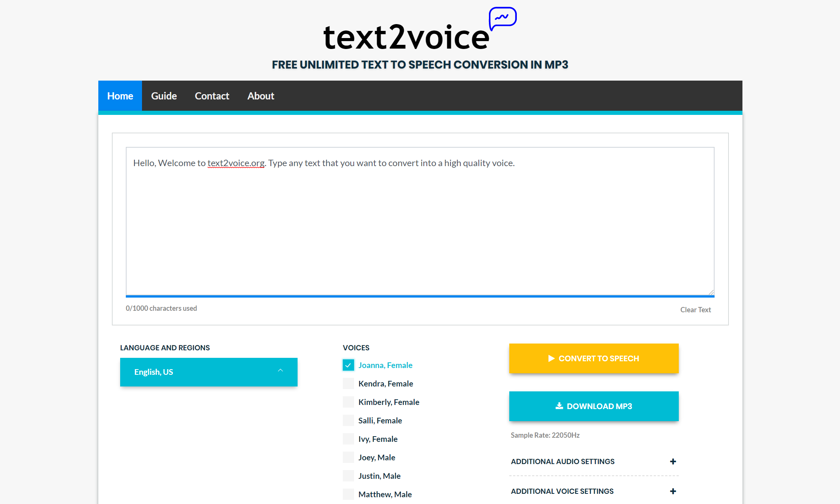The image size is (840, 504).
Task: Click the plus icon beside Additional Voice Settings
Action: 673,491
